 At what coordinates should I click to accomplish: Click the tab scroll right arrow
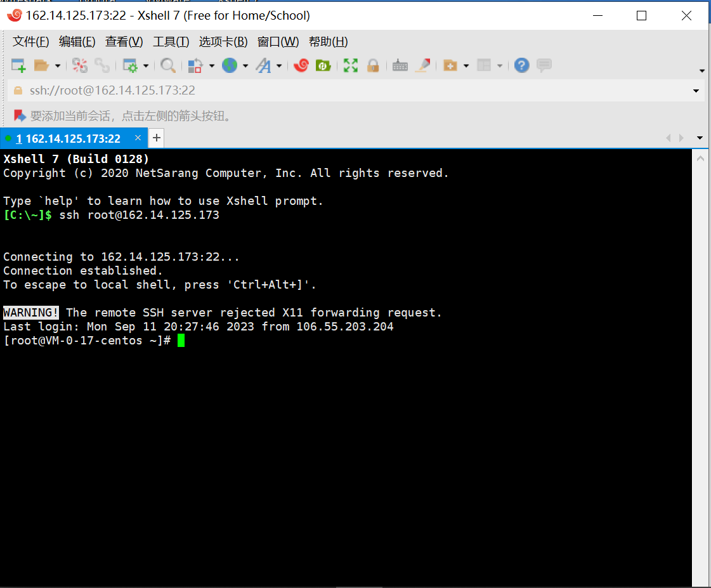coord(681,138)
